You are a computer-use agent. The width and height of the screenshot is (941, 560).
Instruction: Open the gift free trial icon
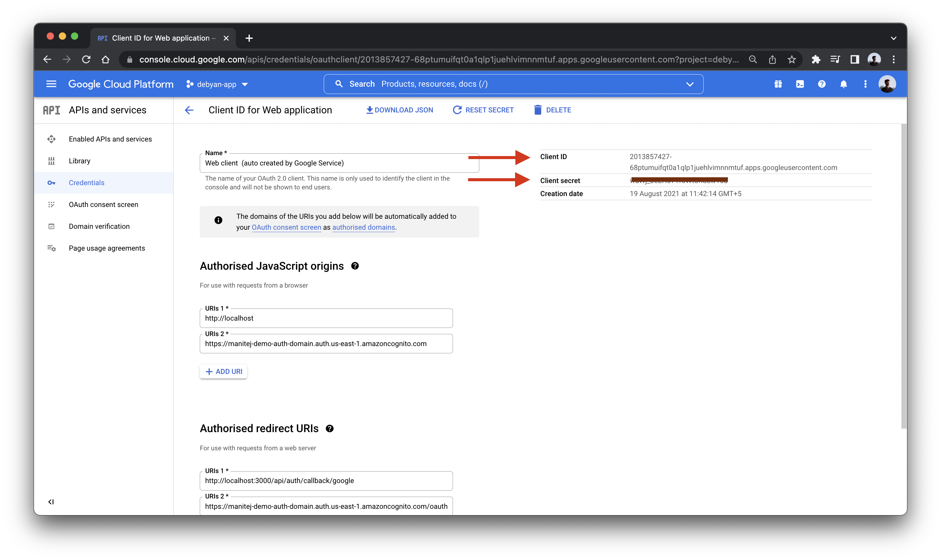point(778,84)
